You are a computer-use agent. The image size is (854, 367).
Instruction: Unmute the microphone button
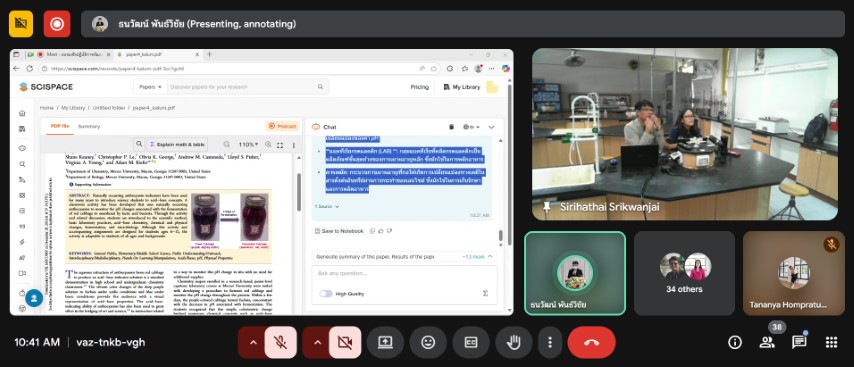(x=280, y=342)
